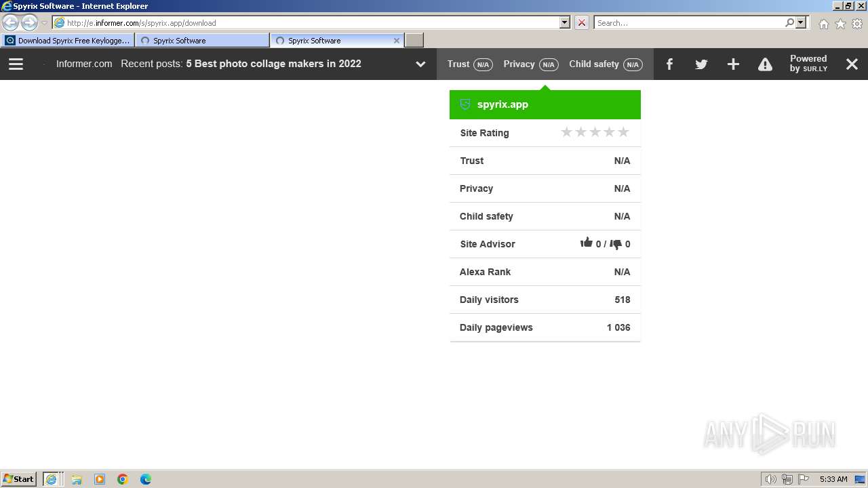Click the Trust N/A rating in top bar
The image size is (868, 488).
click(469, 64)
